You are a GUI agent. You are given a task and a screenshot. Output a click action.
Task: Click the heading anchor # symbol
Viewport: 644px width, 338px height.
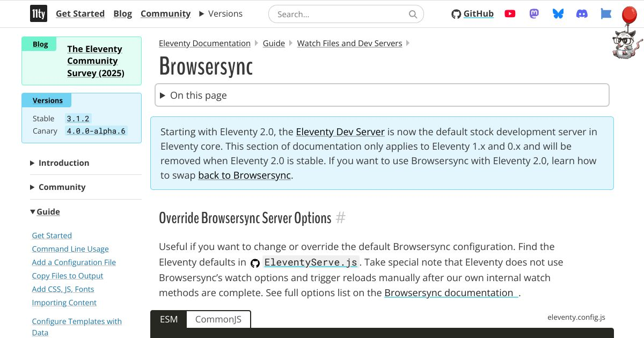tap(340, 218)
